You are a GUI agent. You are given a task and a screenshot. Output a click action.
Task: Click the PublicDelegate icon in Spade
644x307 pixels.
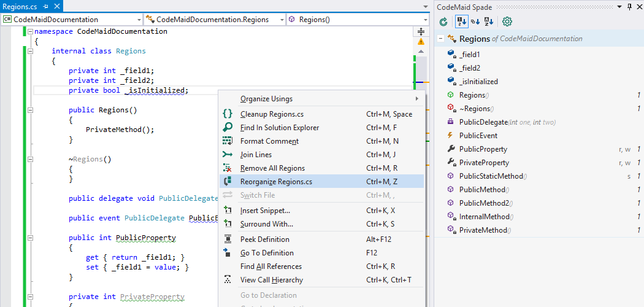tap(451, 122)
